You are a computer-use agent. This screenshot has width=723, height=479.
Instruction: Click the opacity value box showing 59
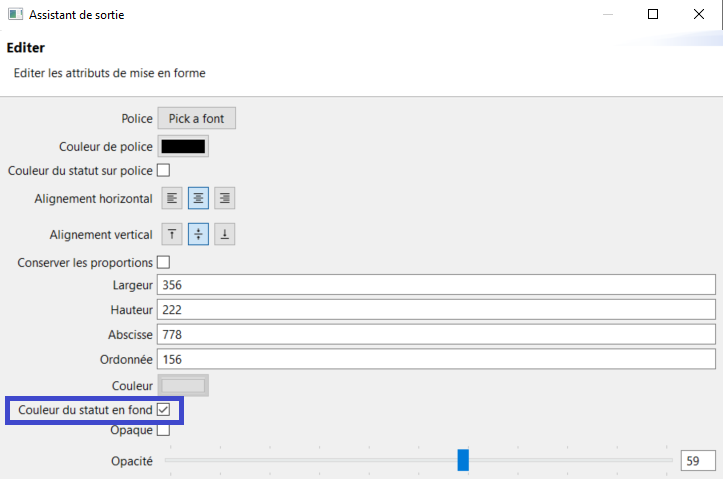697,461
